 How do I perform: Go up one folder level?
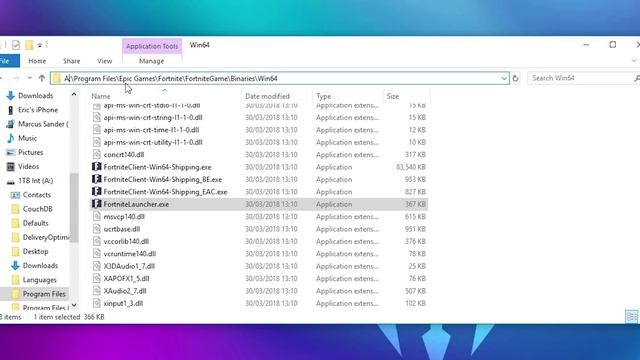[x=42, y=78]
